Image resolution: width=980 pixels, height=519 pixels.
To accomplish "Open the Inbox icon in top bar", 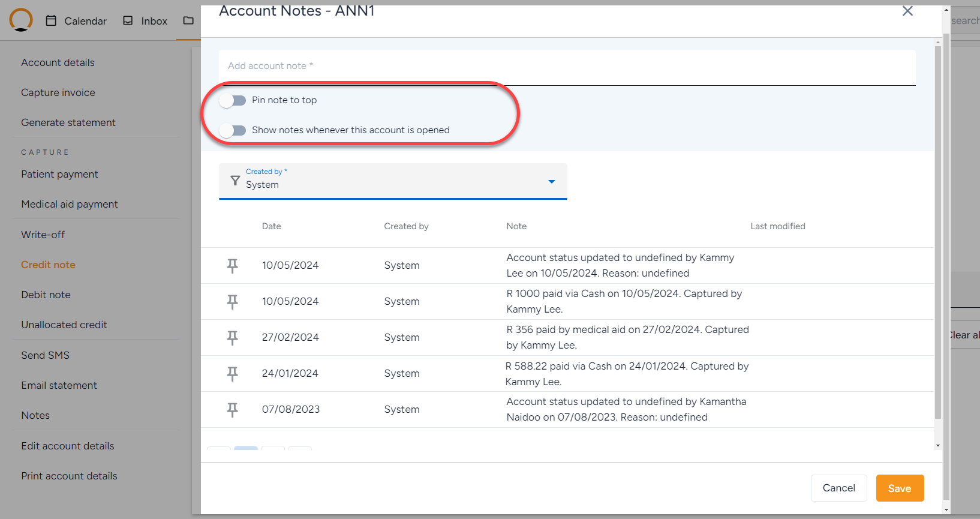I will pos(128,21).
